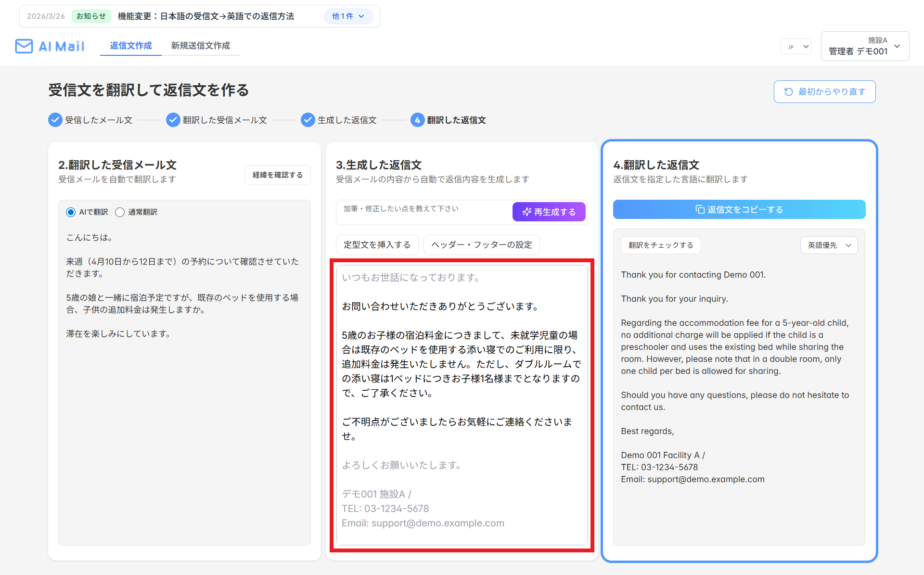Click the checkmark icon for 生成した返信文 step

(308, 120)
